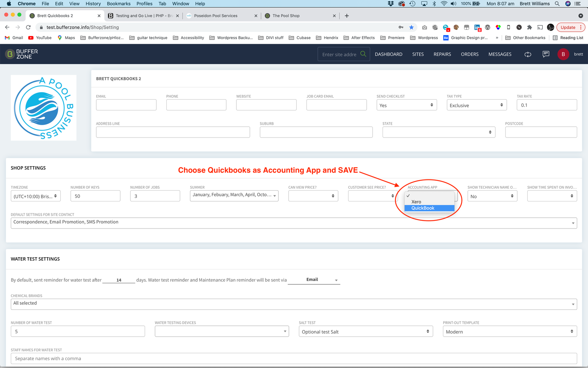Open the chat messages icon

tap(546, 54)
